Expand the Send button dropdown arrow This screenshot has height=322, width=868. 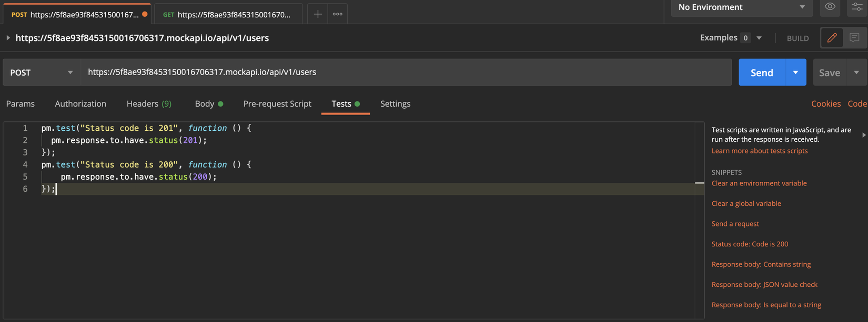point(795,72)
